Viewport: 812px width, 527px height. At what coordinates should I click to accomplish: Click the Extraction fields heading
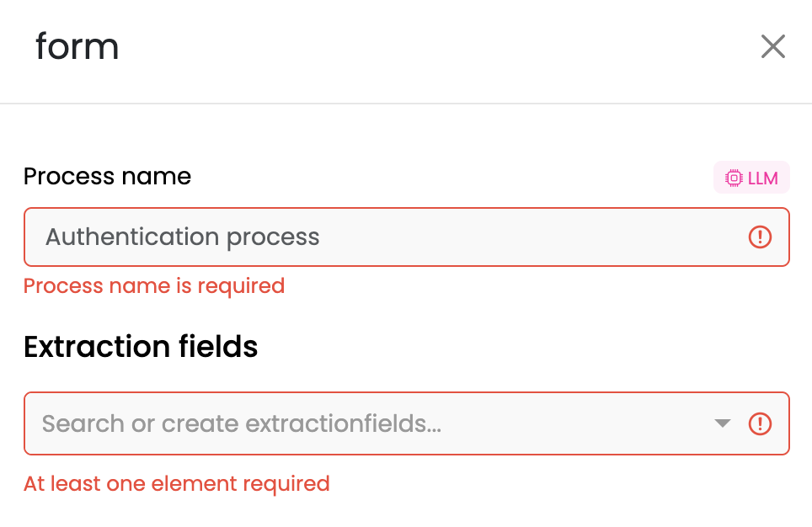pyautogui.click(x=141, y=346)
